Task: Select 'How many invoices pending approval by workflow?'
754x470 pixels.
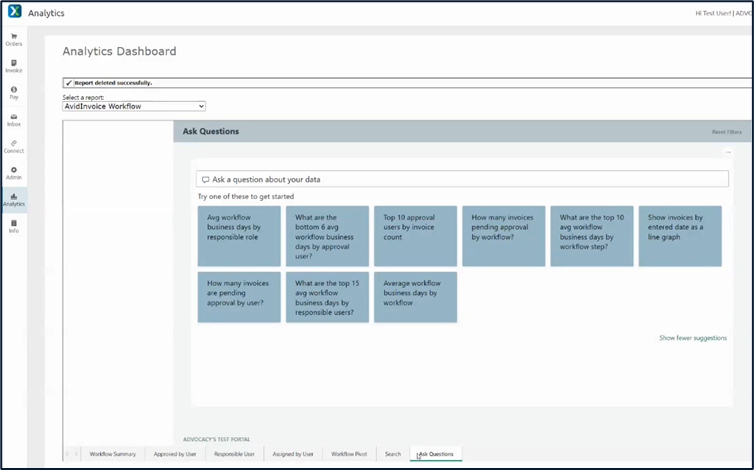Action: [x=504, y=236]
